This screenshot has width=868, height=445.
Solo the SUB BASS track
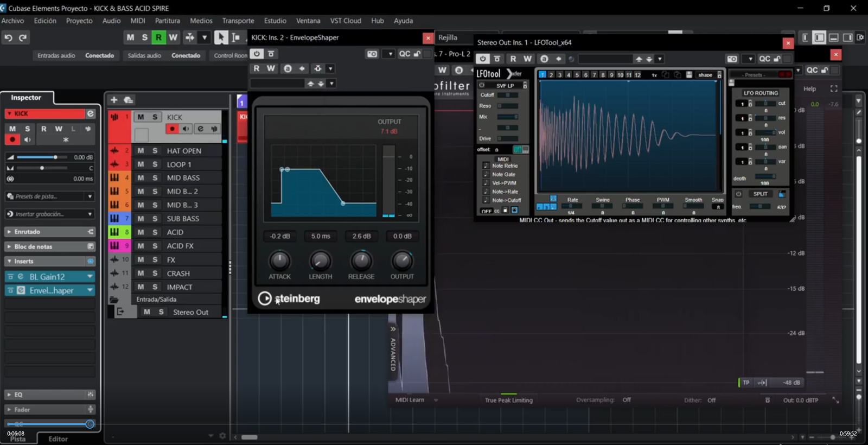(155, 218)
